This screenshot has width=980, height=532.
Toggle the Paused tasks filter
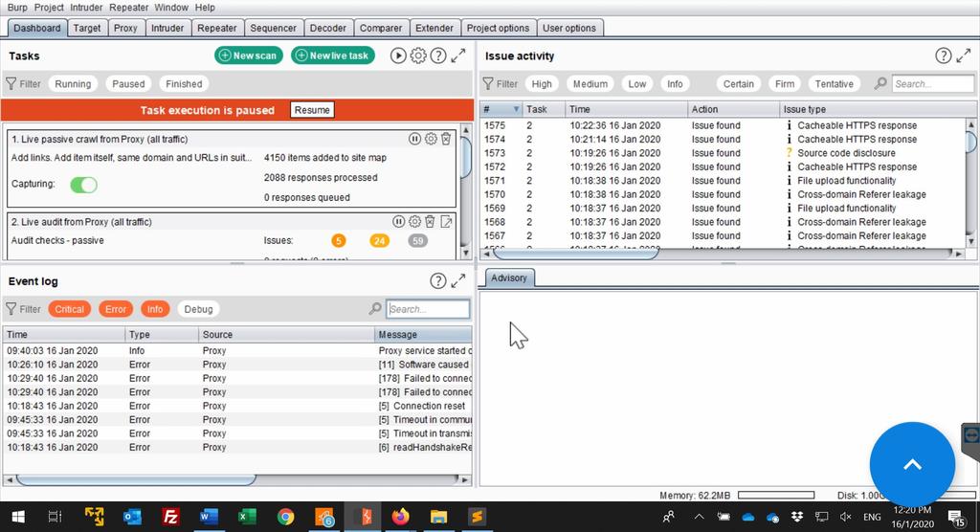click(x=128, y=84)
